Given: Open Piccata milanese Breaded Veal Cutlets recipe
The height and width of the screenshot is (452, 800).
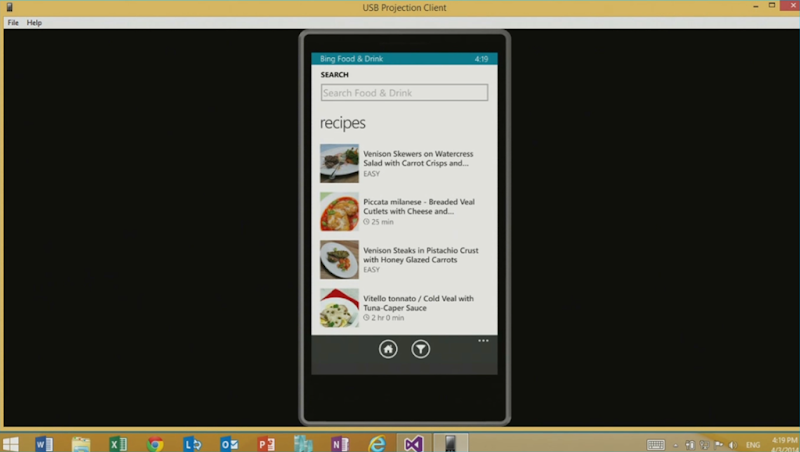Looking at the screenshot, I should click(x=404, y=211).
